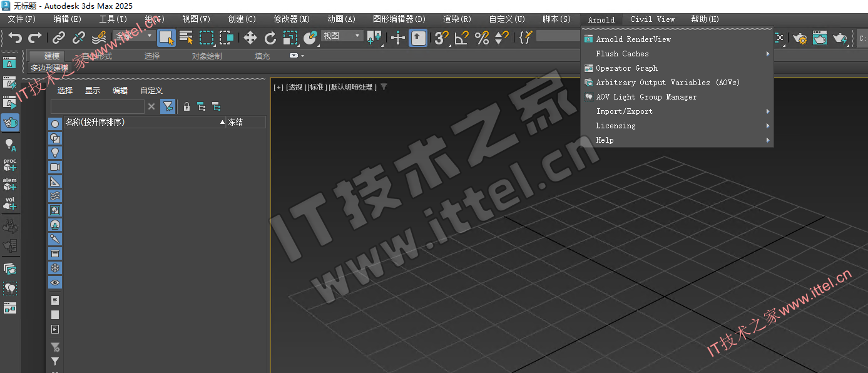Toggle the eye visibility filter in explorer
The height and width of the screenshot is (373, 868).
tap(55, 282)
